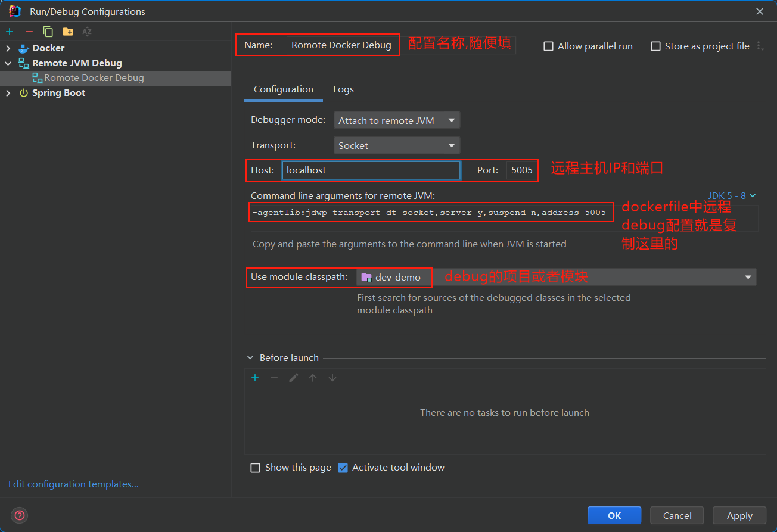The width and height of the screenshot is (777, 532).
Task: Click the Host field containing localhost
Action: pos(371,170)
